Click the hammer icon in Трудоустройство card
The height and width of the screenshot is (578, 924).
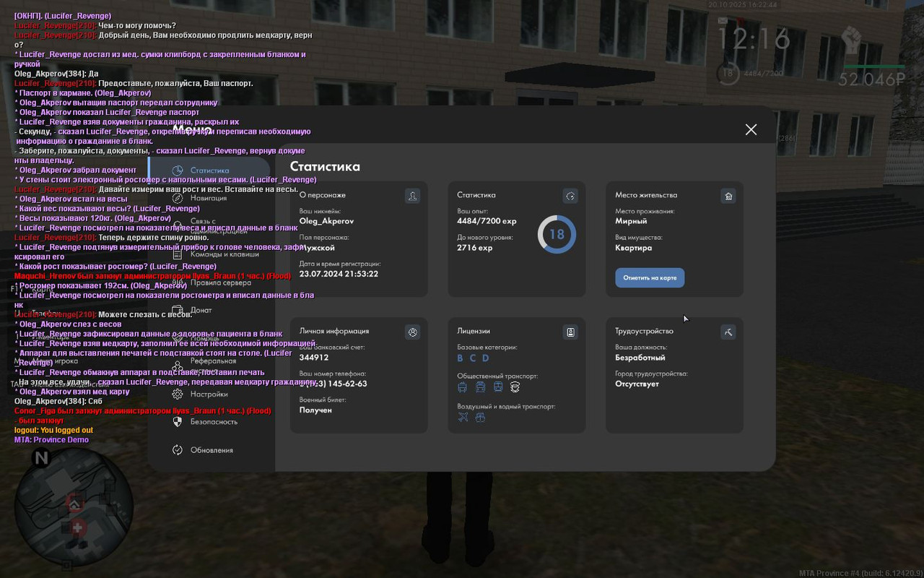click(x=728, y=332)
